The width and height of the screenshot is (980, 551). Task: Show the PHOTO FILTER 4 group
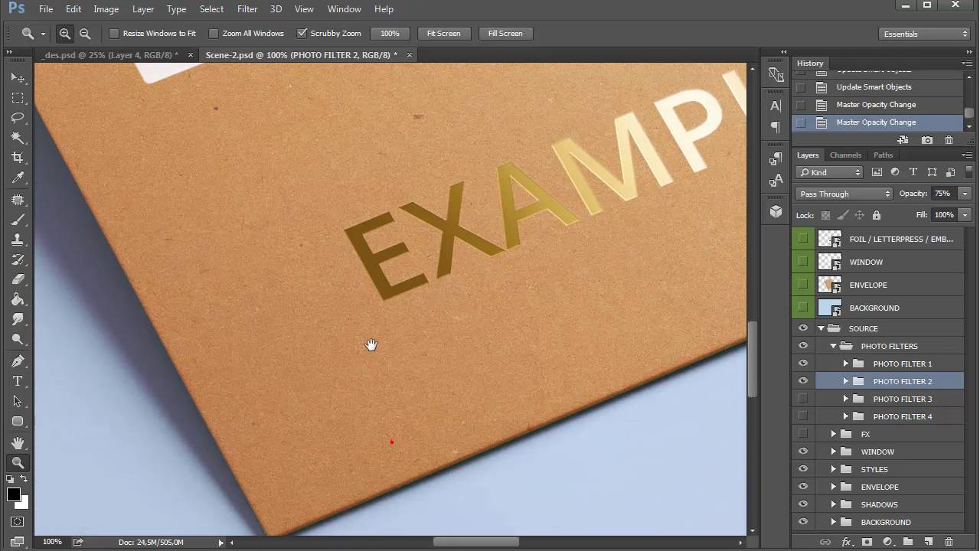(803, 416)
